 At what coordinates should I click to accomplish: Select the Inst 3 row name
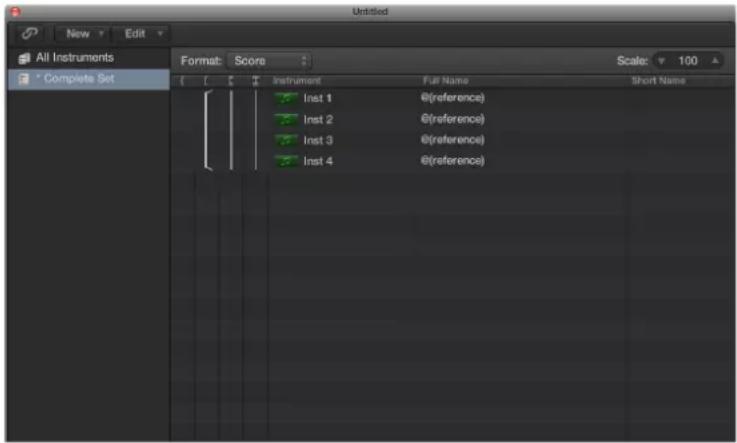(318, 140)
